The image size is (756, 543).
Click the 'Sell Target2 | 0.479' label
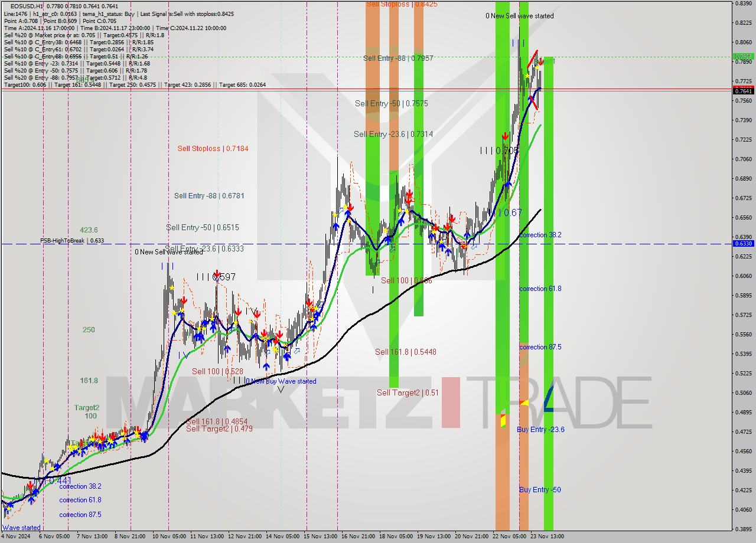click(x=219, y=428)
